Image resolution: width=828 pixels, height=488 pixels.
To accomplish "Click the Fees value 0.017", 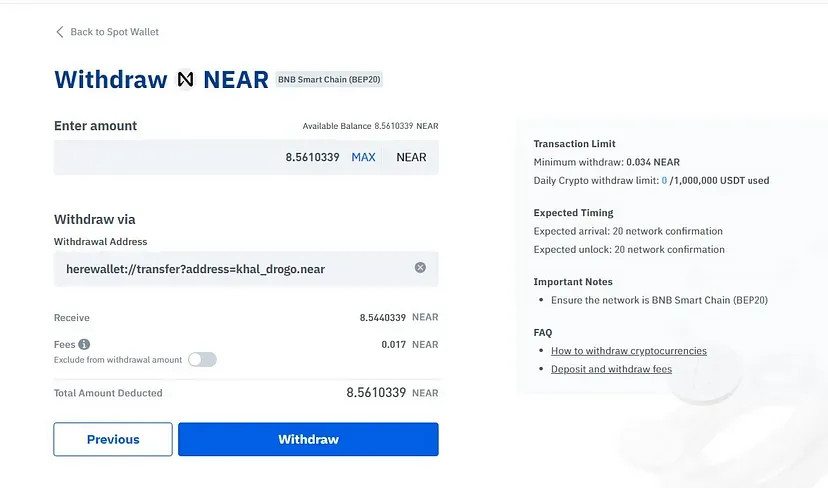I will point(393,344).
